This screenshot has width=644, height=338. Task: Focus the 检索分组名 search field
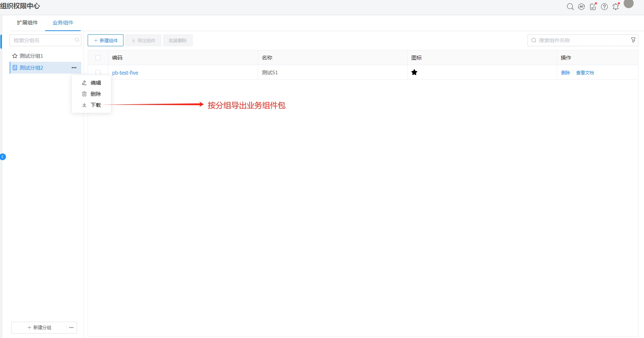[x=43, y=40]
